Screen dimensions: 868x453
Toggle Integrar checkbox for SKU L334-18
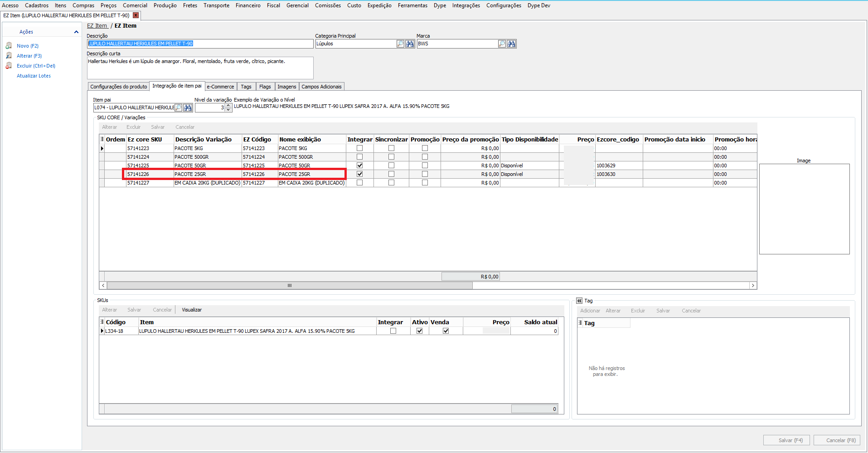point(393,331)
